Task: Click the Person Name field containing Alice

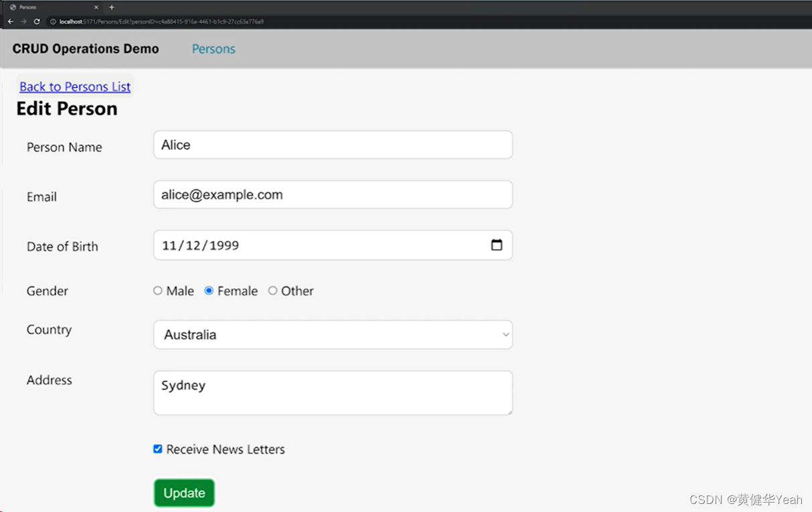Action: click(x=333, y=145)
